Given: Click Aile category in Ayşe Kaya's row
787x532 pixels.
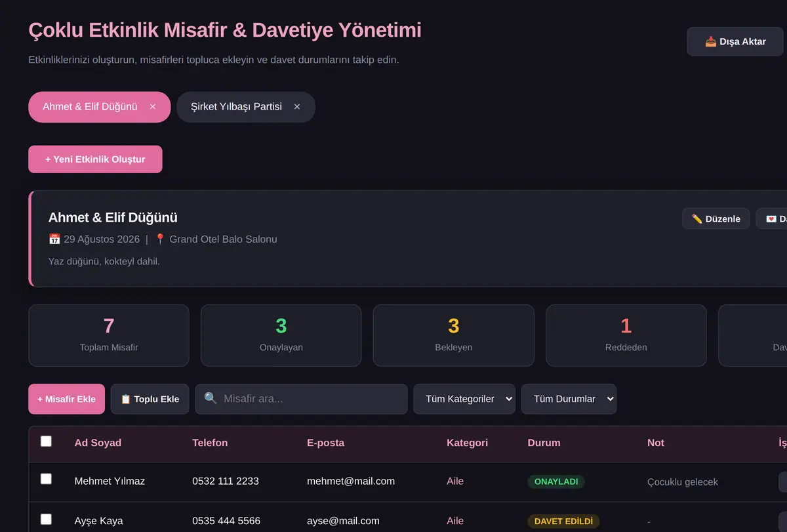Looking at the screenshot, I should point(455,521).
